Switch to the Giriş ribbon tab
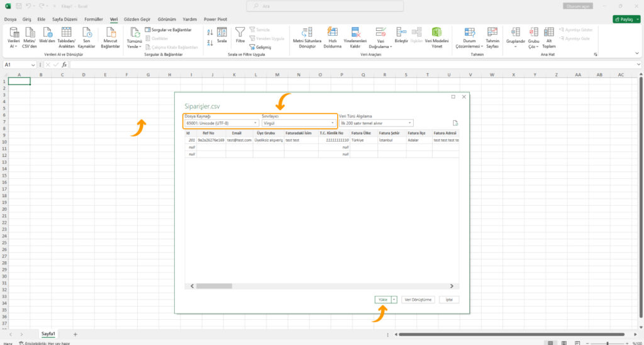 tap(26, 20)
